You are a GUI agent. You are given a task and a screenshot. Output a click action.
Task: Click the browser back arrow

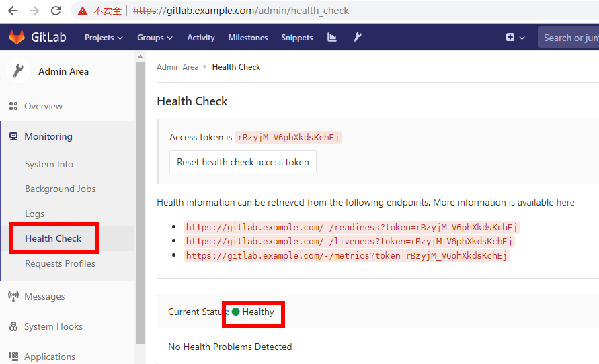13,11
